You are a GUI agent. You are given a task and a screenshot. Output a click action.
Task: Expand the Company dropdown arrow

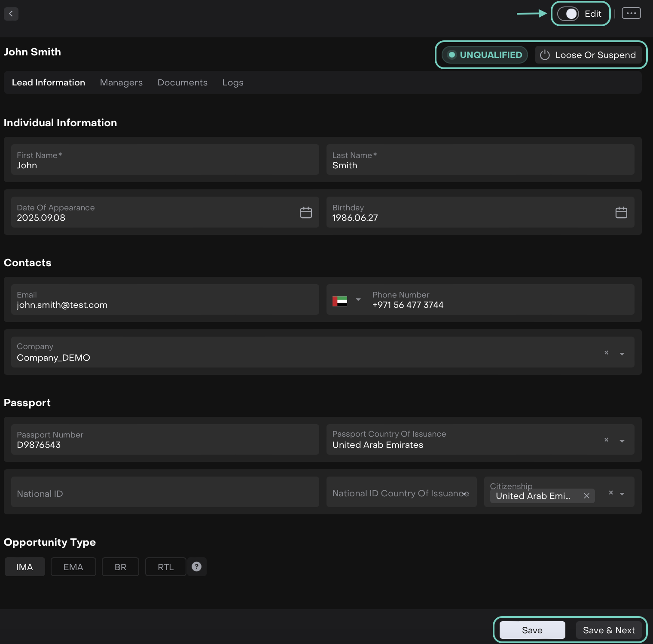coord(622,354)
